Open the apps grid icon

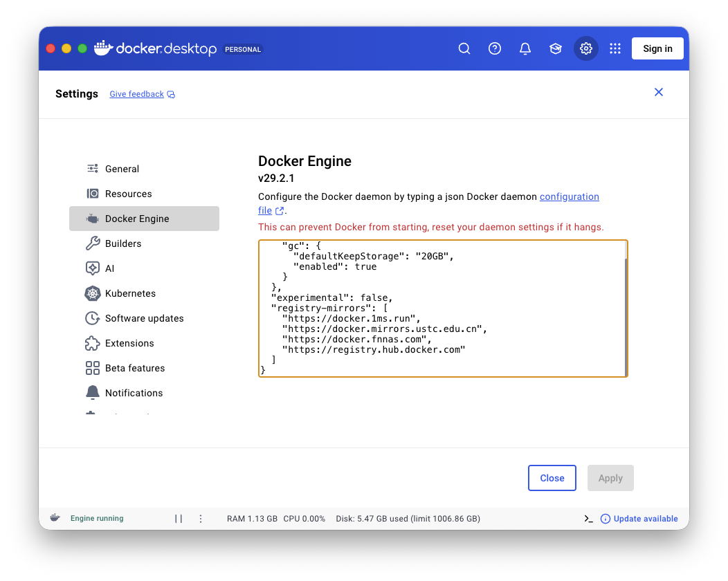click(x=615, y=48)
